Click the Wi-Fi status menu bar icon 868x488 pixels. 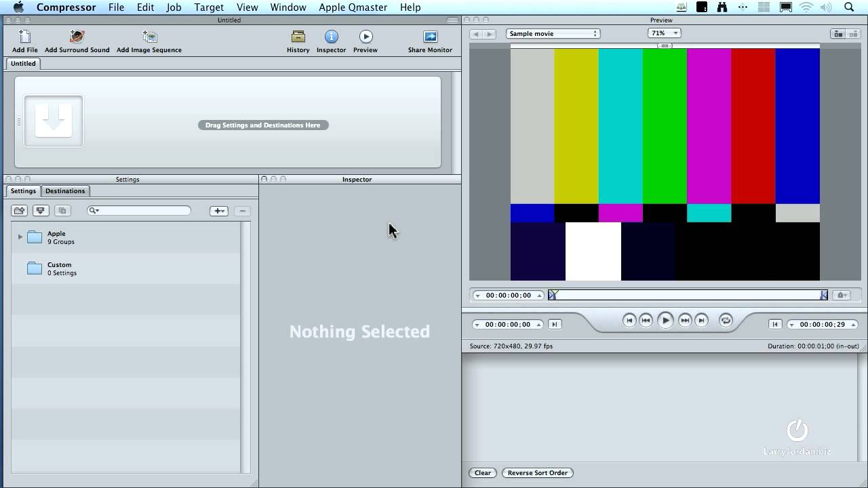(x=806, y=7)
